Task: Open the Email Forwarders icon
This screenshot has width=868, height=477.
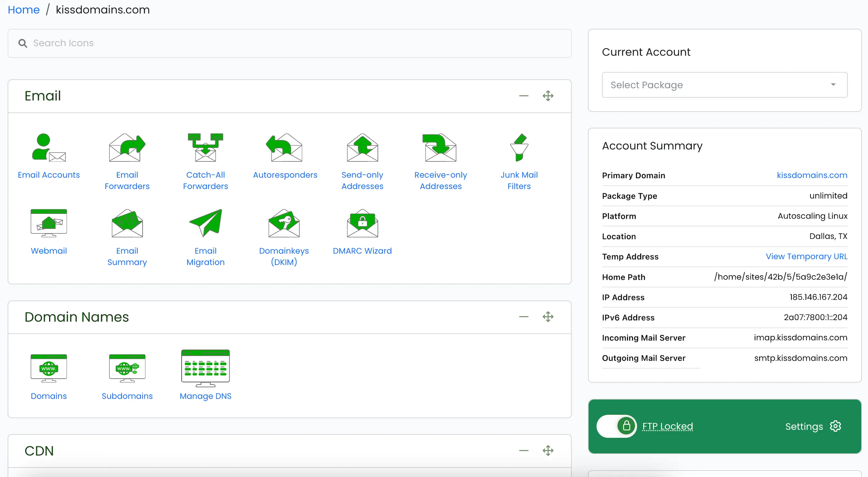Action: [127, 148]
